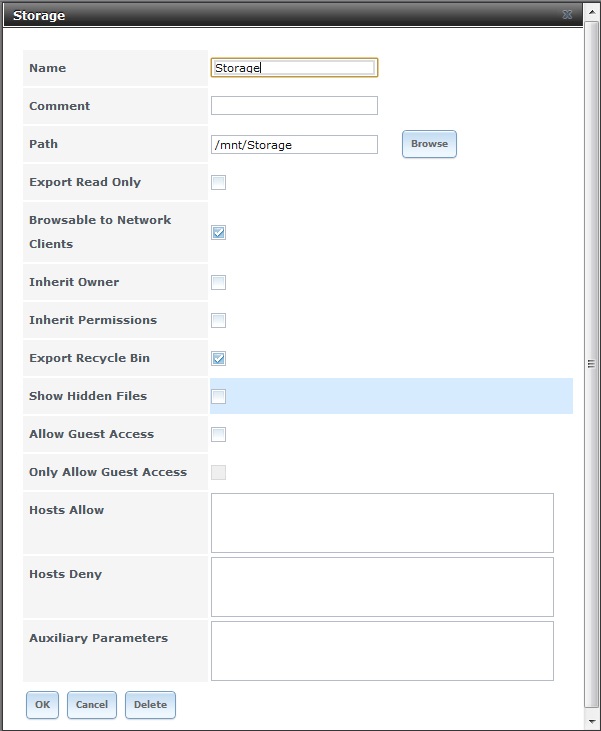Click the scrollbar down arrow
The image size is (601, 731).
click(592, 721)
